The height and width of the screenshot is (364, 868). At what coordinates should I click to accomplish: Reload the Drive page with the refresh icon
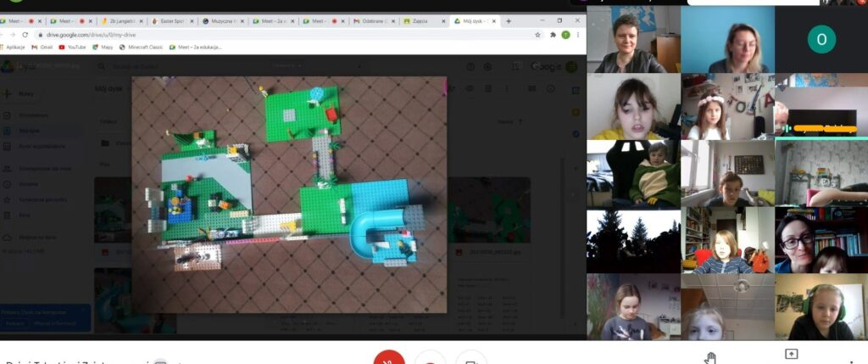pos(25,34)
